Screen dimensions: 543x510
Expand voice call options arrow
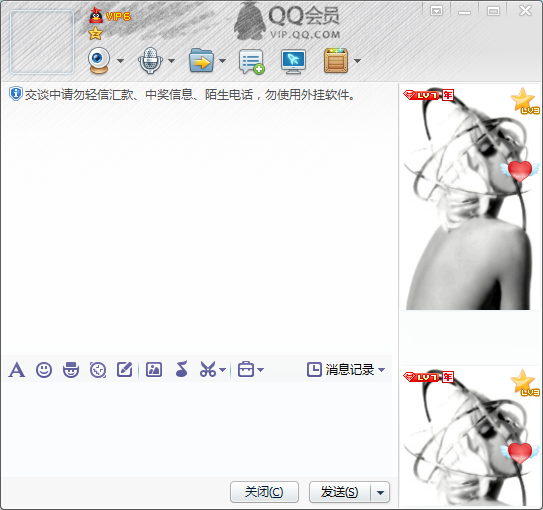click(171, 61)
